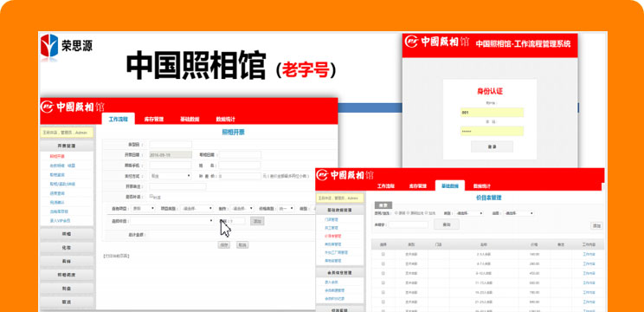Click the 中国照相馆 logo in the login window
This screenshot has width=644, height=312.
[x=436, y=42]
